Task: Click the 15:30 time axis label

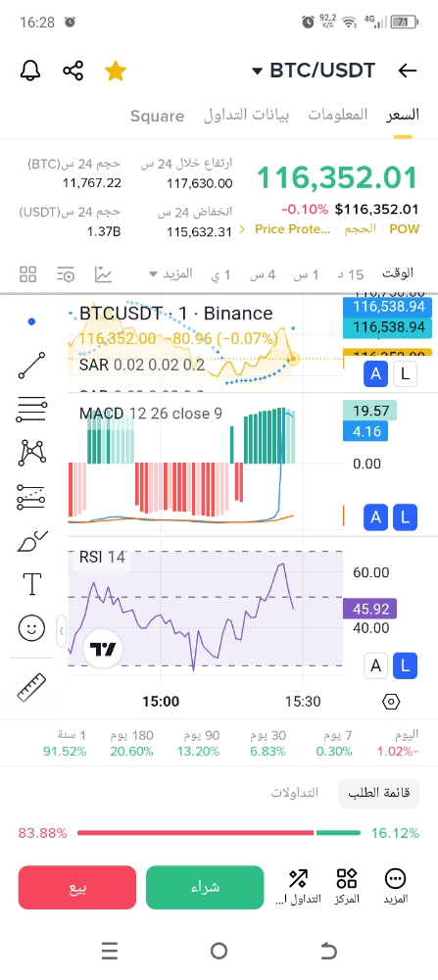Action: (303, 702)
